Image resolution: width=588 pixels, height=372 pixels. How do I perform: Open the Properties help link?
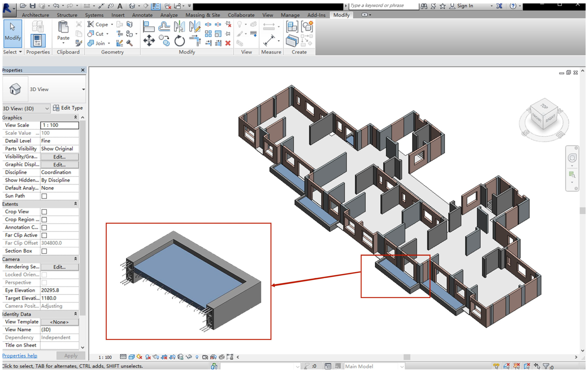tap(20, 356)
